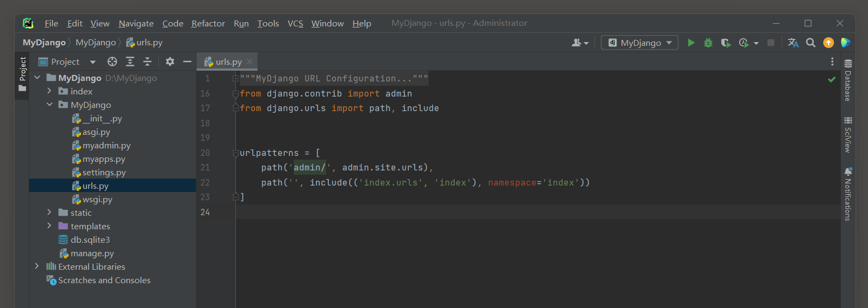The height and width of the screenshot is (308, 868).
Task: Open the Database tool window
Action: [x=848, y=80]
